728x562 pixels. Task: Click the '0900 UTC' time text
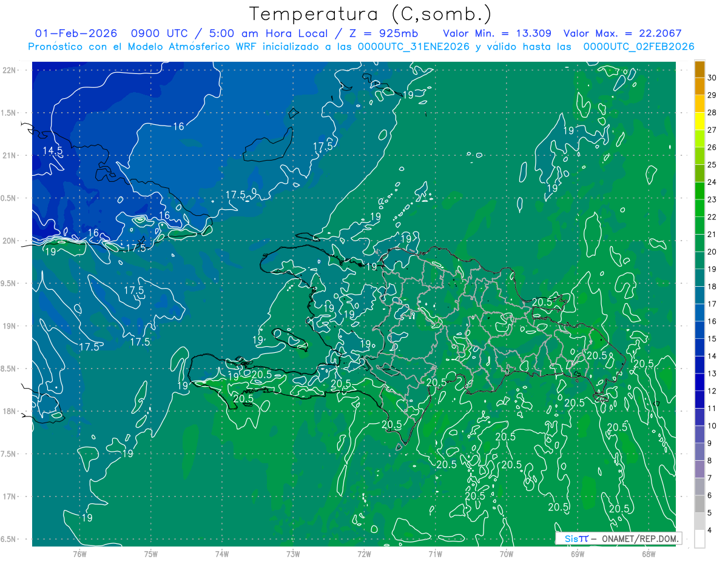[159, 33]
